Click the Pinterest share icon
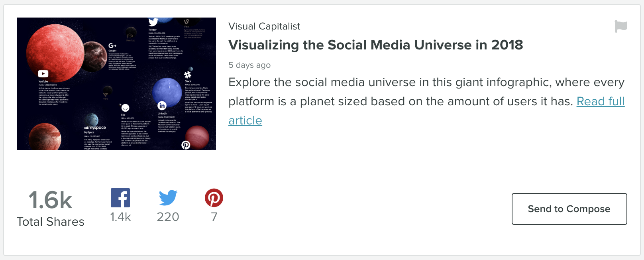 click(214, 198)
